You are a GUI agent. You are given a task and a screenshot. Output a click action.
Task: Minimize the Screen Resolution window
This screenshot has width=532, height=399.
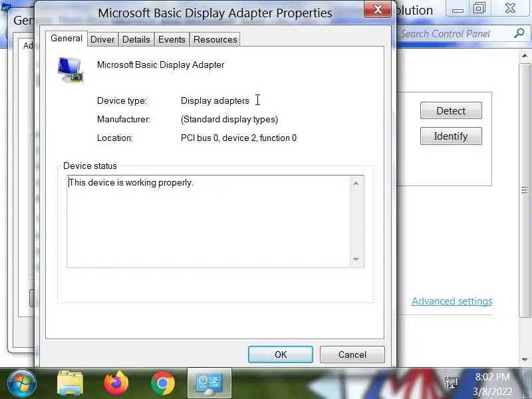tap(458, 9)
